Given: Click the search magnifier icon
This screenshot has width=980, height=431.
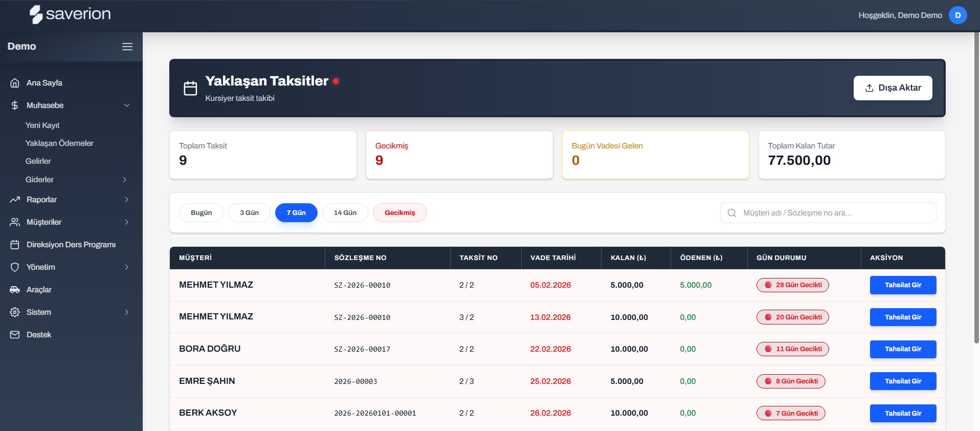Looking at the screenshot, I should pyautogui.click(x=732, y=213).
